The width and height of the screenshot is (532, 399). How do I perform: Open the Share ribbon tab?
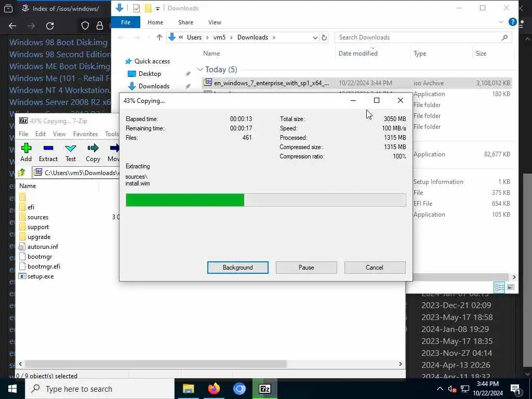pyautogui.click(x=185, y=22)
